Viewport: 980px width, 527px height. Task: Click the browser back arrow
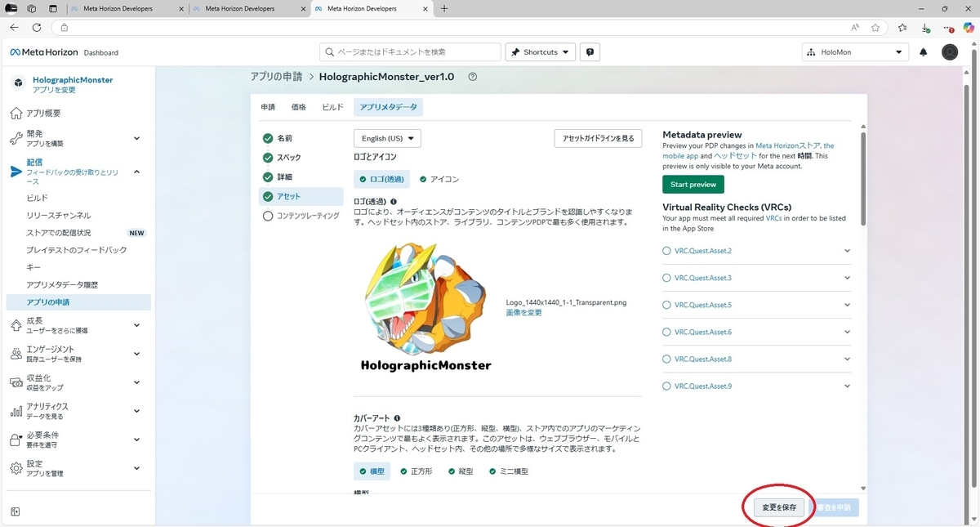point(14,27)
